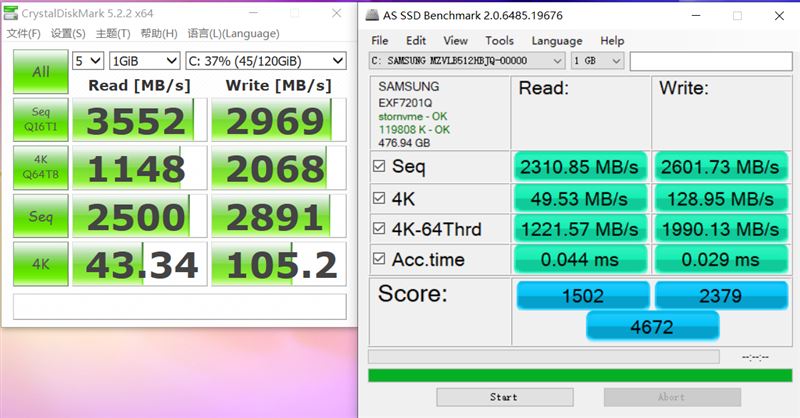Click the 119808 K - OK alignment status
Image resolution: width=800 pixels, height=418 pixels.
point(414,130)
